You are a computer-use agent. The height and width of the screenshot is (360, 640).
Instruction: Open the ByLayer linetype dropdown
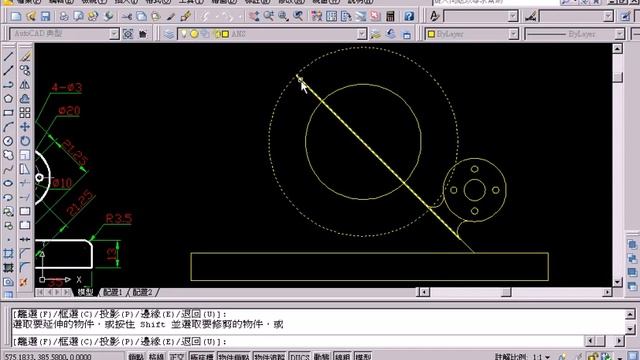pos(619,34)
